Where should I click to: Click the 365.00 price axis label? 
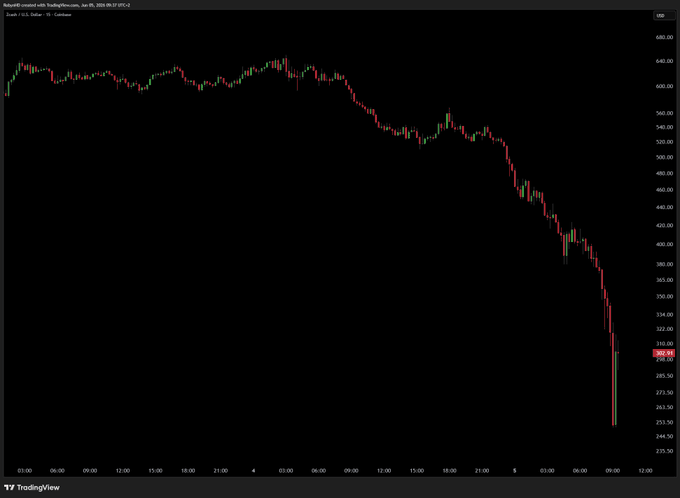tap(664, 280)
